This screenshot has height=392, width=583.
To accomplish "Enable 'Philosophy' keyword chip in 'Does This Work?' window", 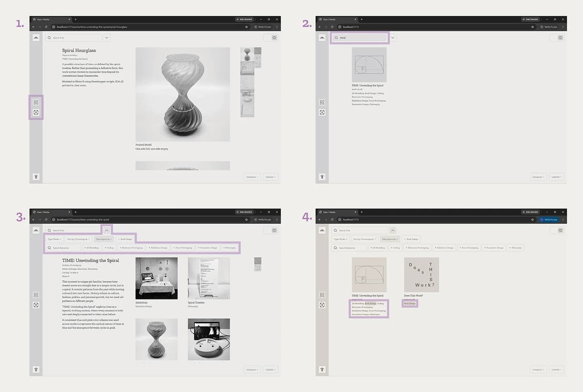I will [515, 248].
